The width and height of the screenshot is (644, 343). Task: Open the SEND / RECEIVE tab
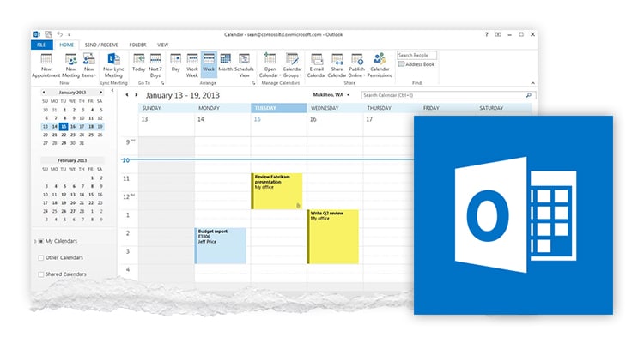pyautogui.click(x=101, y=45)
